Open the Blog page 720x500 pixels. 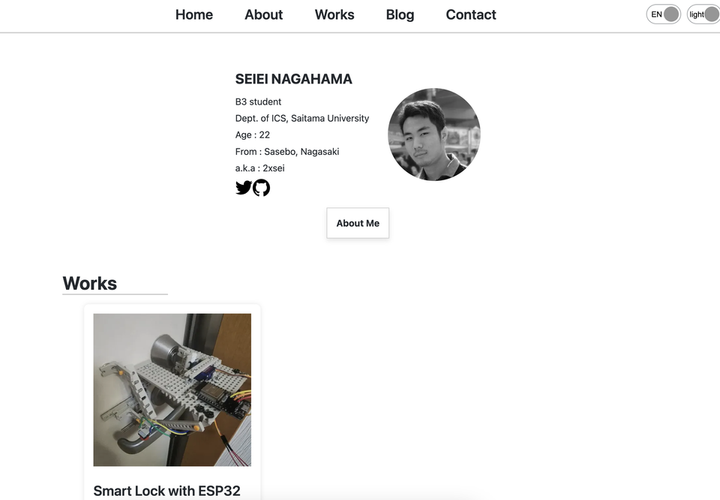(x=400, y=14)
